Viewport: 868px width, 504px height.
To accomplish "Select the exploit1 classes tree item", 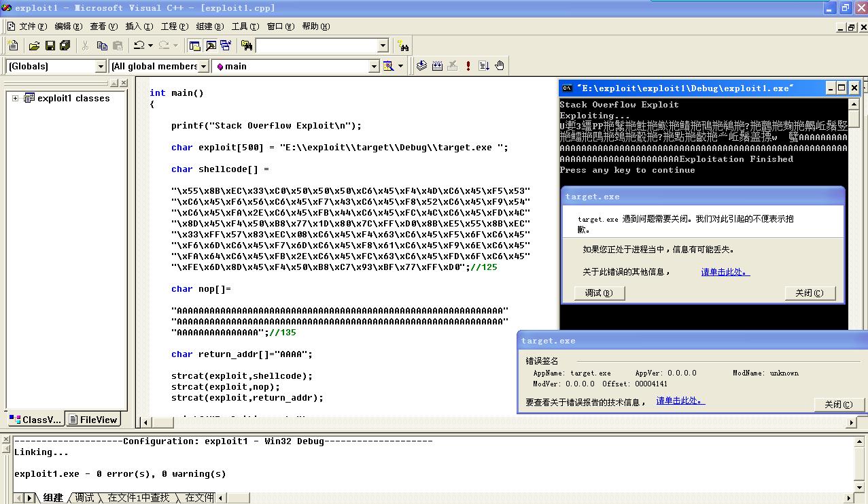I will click(x=73, y=98).
